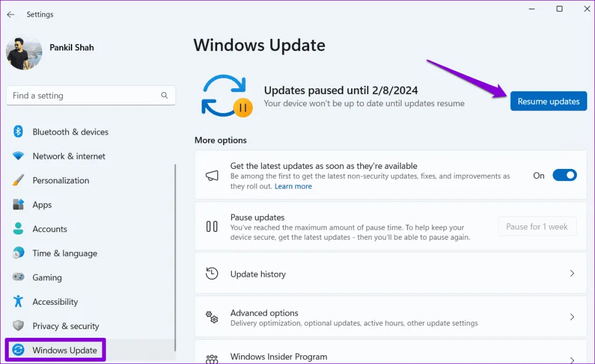
Task: Click the Accessibility figure icon
Action: click(x=18, y=302)
